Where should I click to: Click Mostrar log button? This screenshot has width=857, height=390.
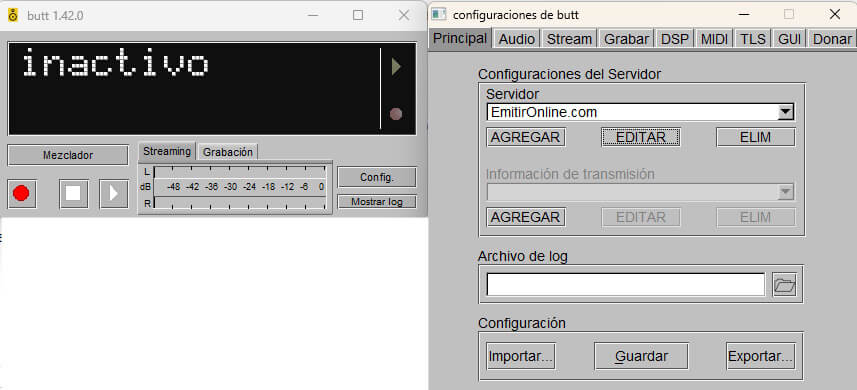377,202
